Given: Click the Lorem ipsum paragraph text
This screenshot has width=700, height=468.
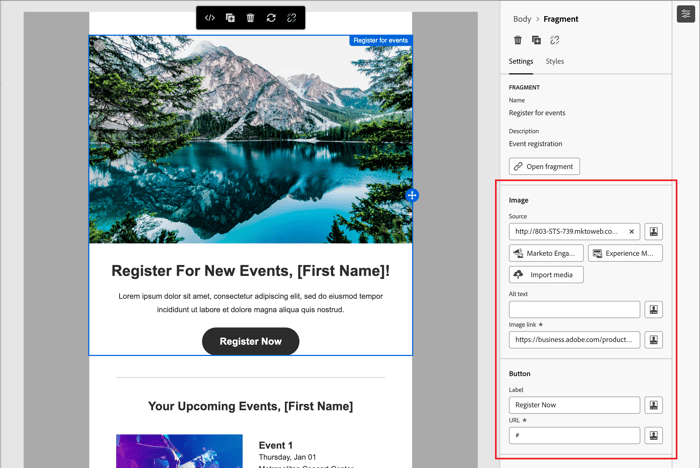Looking at the screenshot, I should [250, 303].
